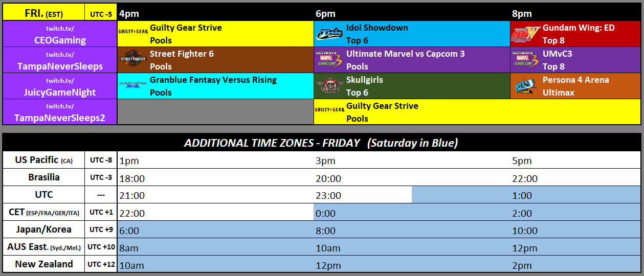
Task: Visit the twitch.tv/JuicyGameNight channel
Action: pos(60,86)
